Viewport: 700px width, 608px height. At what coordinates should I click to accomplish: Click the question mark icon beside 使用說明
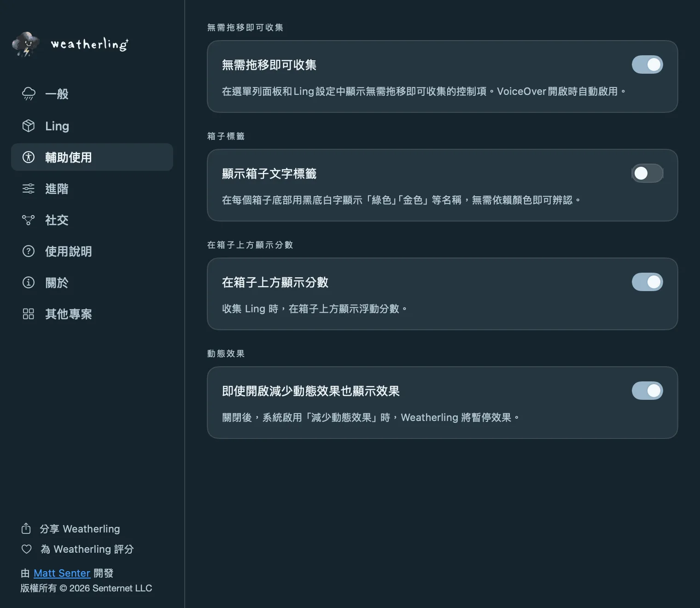[29, 251]
